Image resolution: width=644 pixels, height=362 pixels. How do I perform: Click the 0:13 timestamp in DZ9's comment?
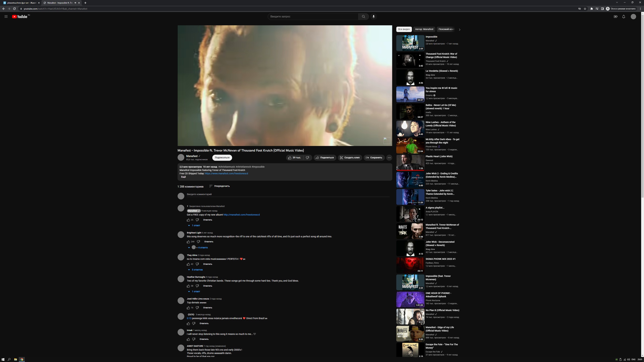pyautogui.click(x=189, y=318)
